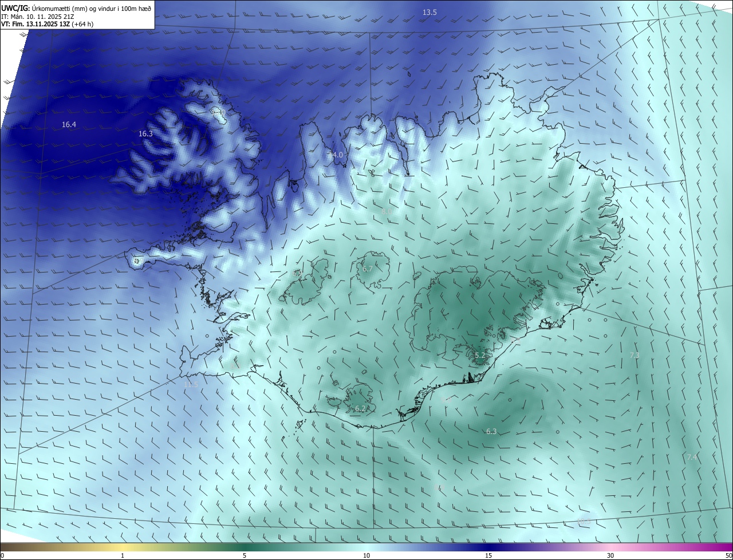Click the 'IT: Mán. 10. 11. 2025 21Z' line
Viewport: 733px width, 560px height.
click(39, 17)
